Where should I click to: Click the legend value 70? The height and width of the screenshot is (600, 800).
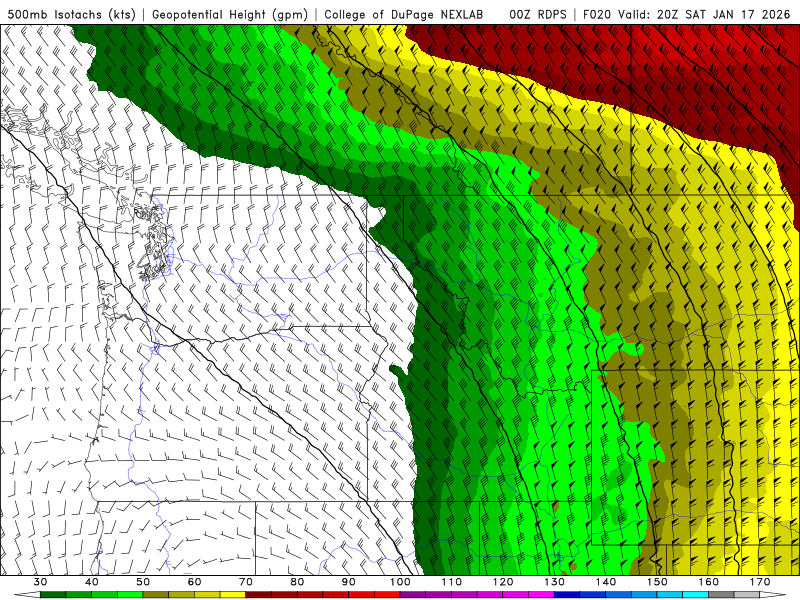pyautogui.click(x=246, y=582)
